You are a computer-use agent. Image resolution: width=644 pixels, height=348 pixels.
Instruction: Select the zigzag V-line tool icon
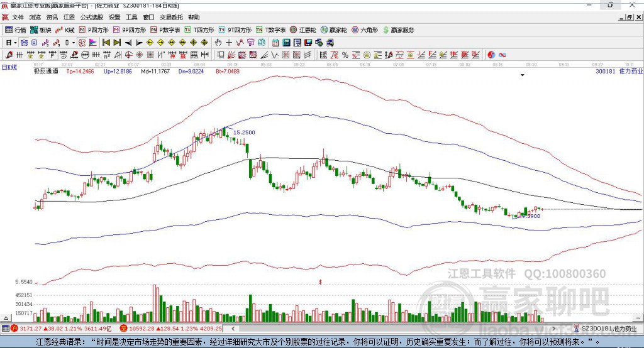click(274, 55)
